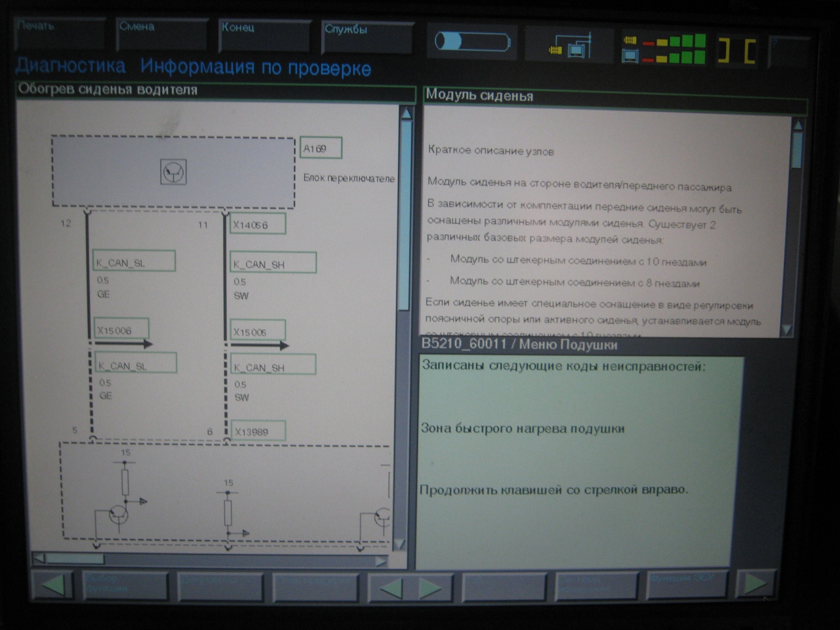Click diagram horizontal scroll left arrow
This screenshot has width=840, height=630.
click(40, 558)
